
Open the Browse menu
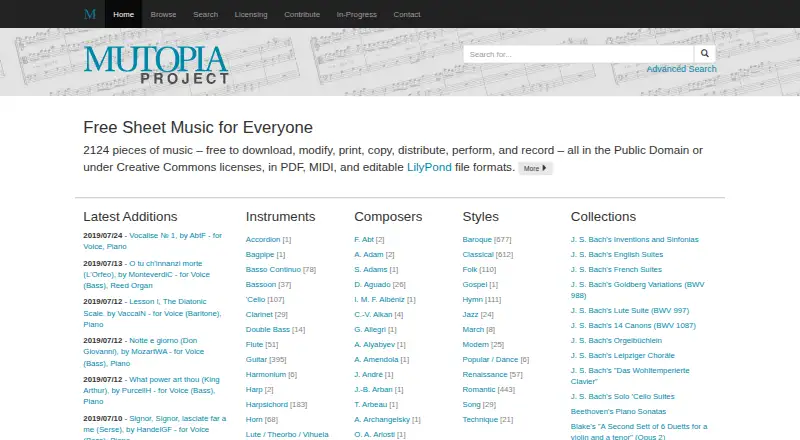[x=163, y=14]
